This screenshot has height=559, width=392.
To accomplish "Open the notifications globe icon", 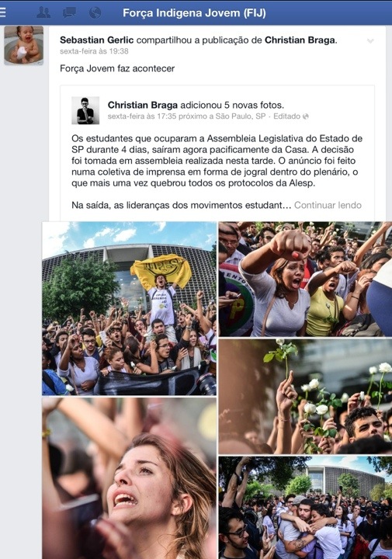I will [x=95, y=12].
